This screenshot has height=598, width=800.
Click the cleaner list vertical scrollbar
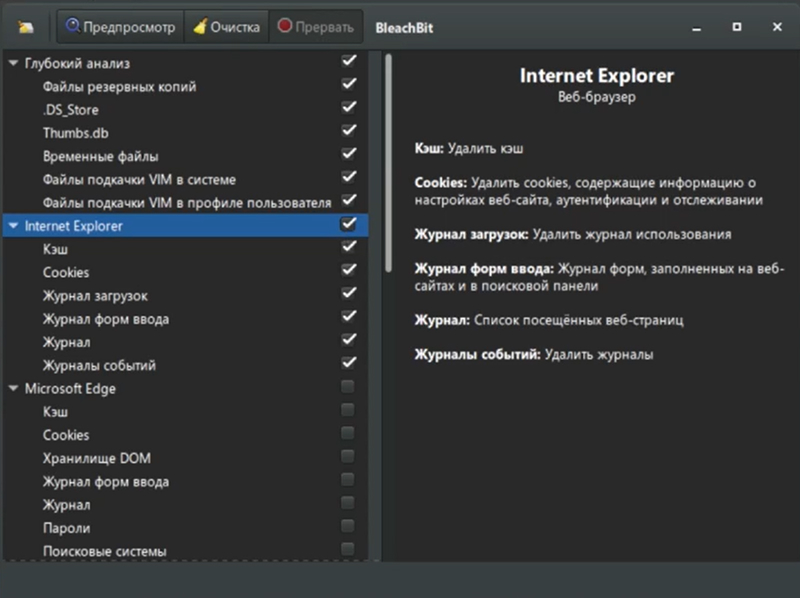[x=389, y=163]
